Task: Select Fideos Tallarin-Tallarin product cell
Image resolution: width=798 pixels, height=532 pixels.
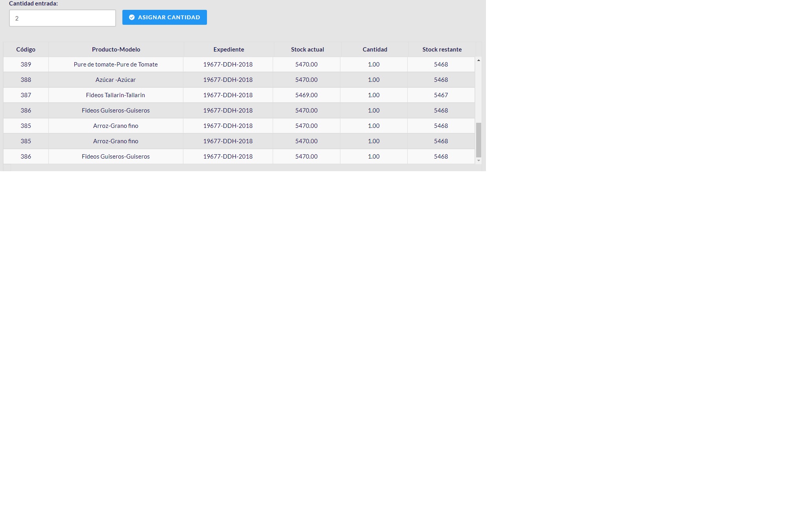Action: click(116, 95)
